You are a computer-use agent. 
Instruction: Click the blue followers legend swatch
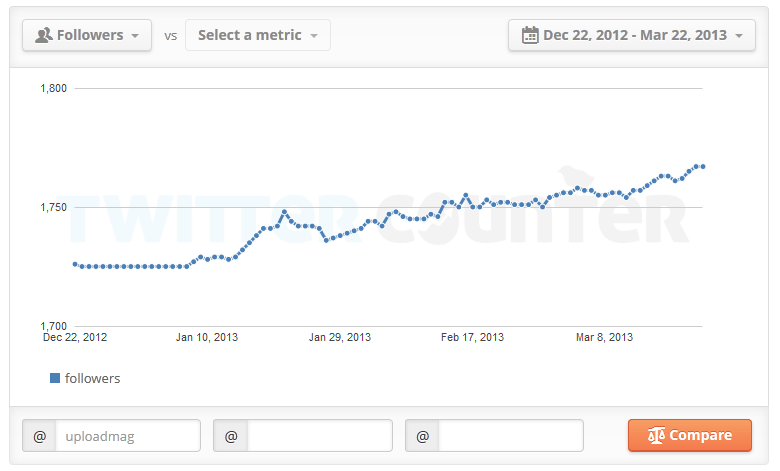[x=55, y=378]
